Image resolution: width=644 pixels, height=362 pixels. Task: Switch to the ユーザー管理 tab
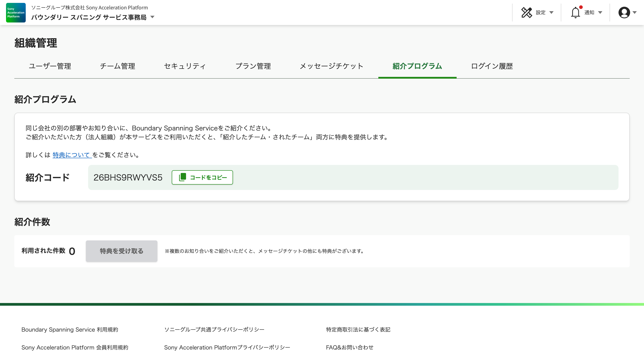pos(50,66)
